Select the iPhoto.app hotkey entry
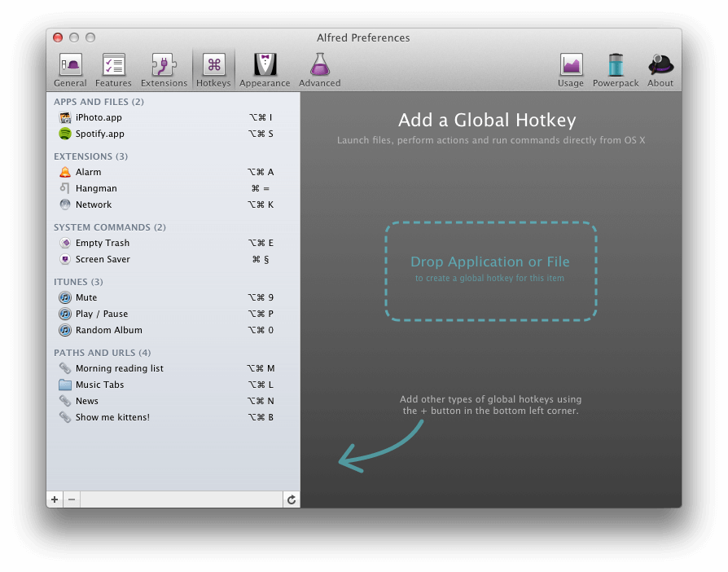This screenshot has width=728, height=572. [99, 117]
